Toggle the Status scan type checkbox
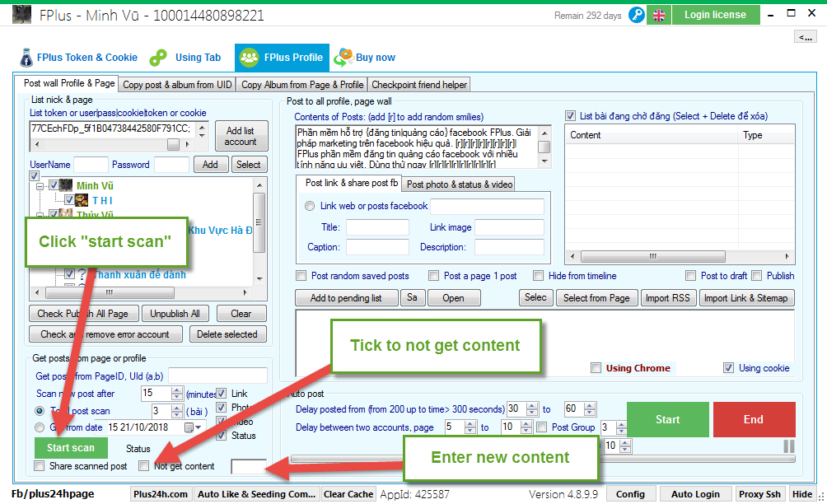 [222, 436]
